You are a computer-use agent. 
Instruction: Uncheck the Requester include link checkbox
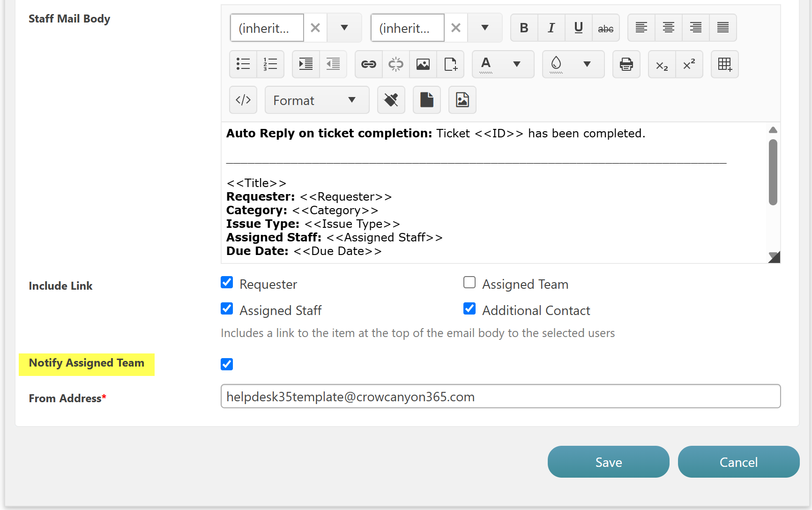tap(227, 283)
